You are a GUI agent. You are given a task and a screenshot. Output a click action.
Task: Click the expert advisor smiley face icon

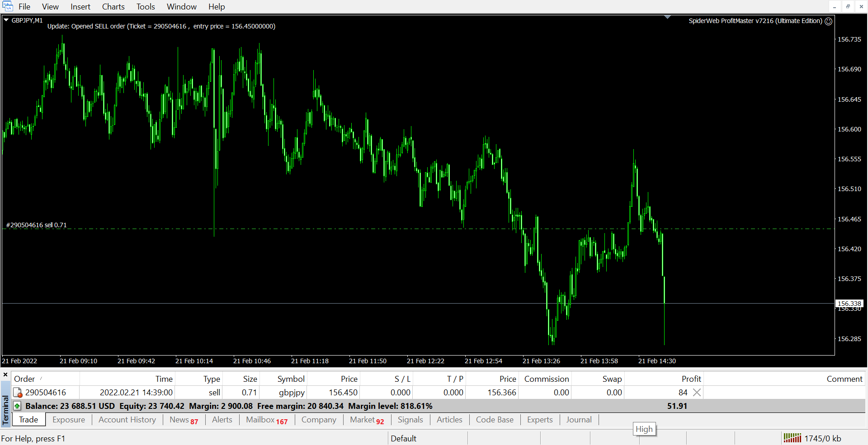[828, 21]
